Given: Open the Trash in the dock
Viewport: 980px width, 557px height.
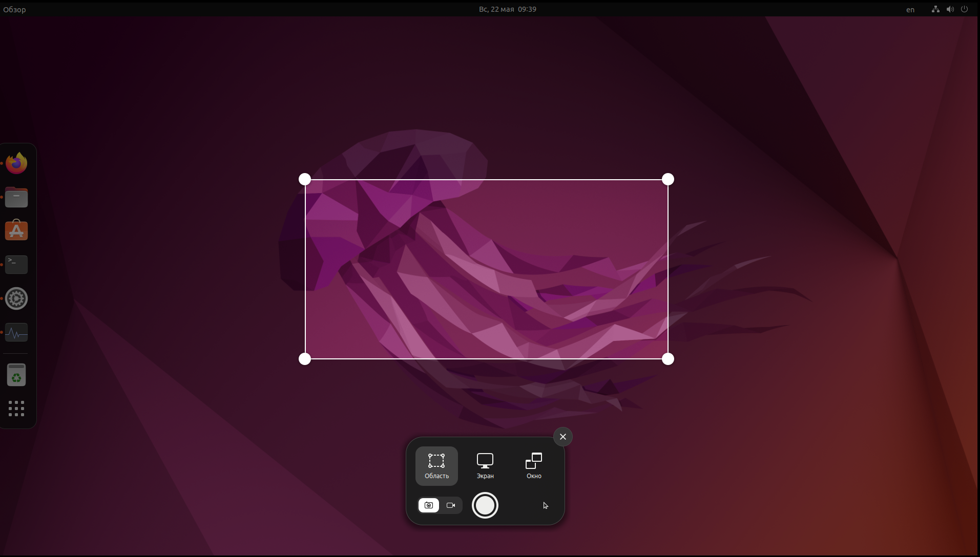Looking at the screenshot, I should (16, 375).
